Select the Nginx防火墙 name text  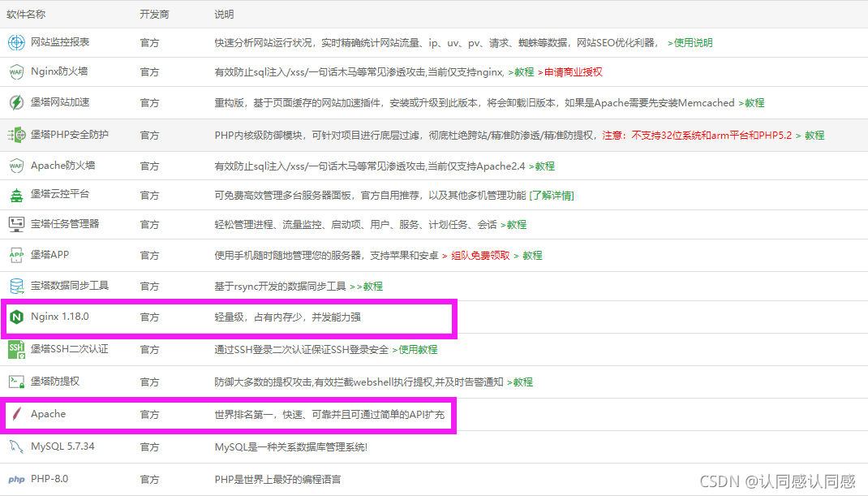[x=59, y=71]
